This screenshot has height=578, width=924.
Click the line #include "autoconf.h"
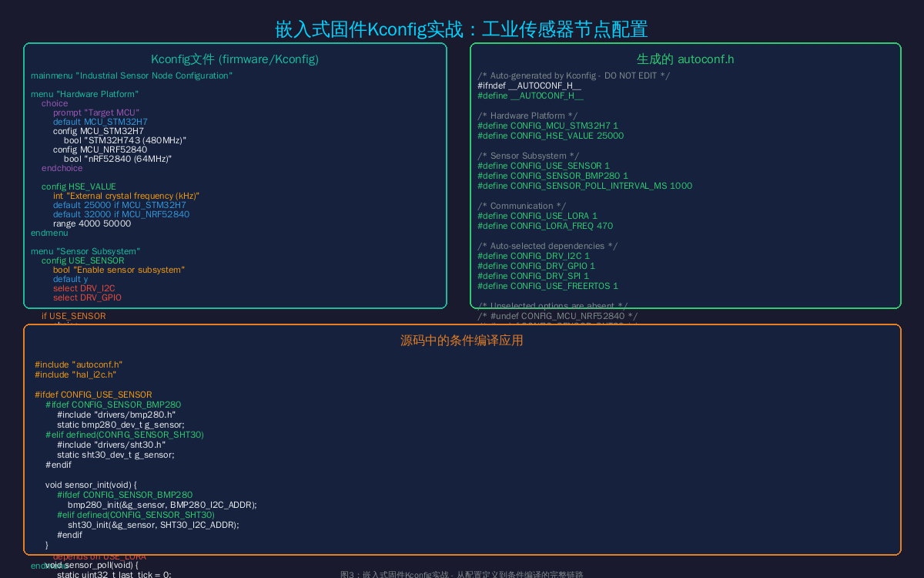79,365
